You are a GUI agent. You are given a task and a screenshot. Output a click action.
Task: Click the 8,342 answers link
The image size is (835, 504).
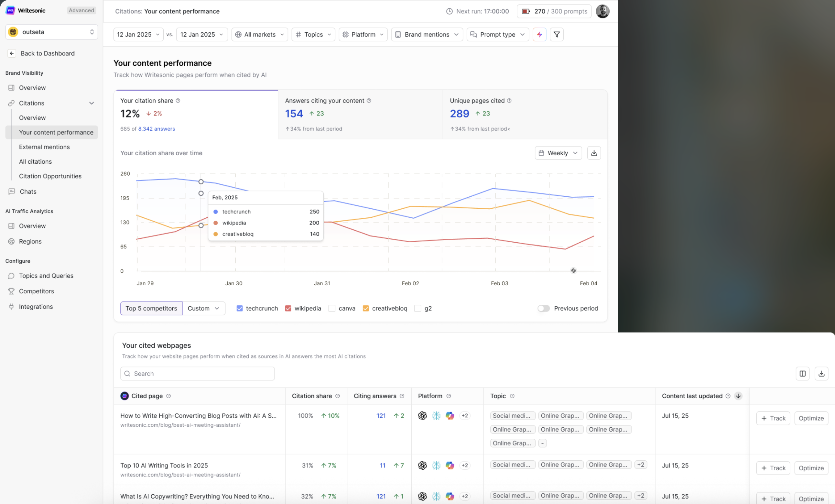click(156, 129)
